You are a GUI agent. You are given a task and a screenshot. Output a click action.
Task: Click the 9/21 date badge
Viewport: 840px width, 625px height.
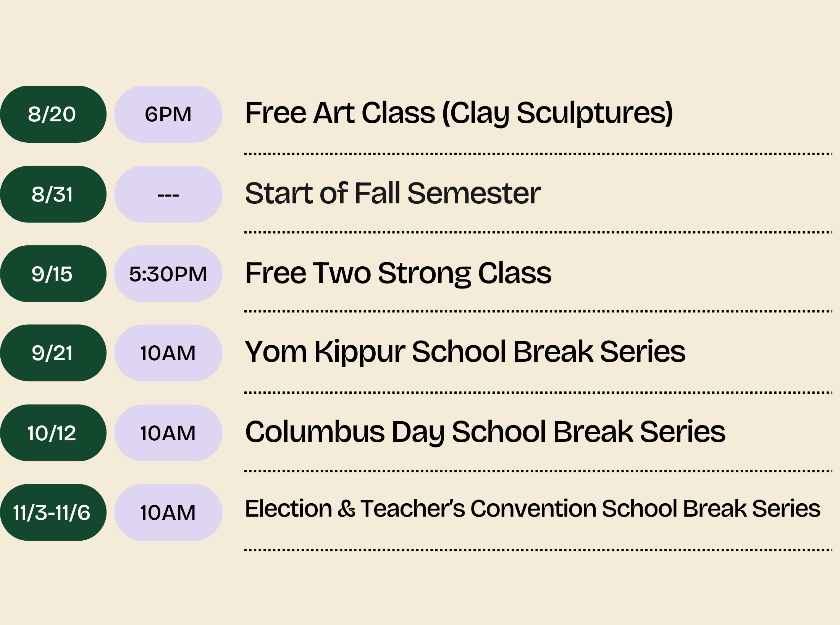pos(53,353)
